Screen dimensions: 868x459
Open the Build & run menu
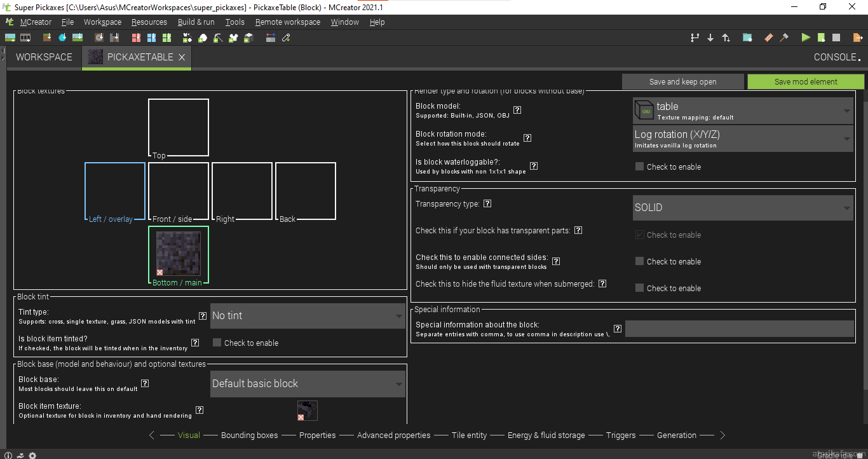tap(196, 22)
